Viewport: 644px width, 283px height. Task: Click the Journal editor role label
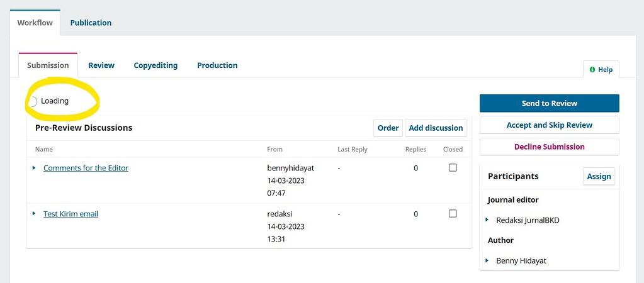pos(513,200)
